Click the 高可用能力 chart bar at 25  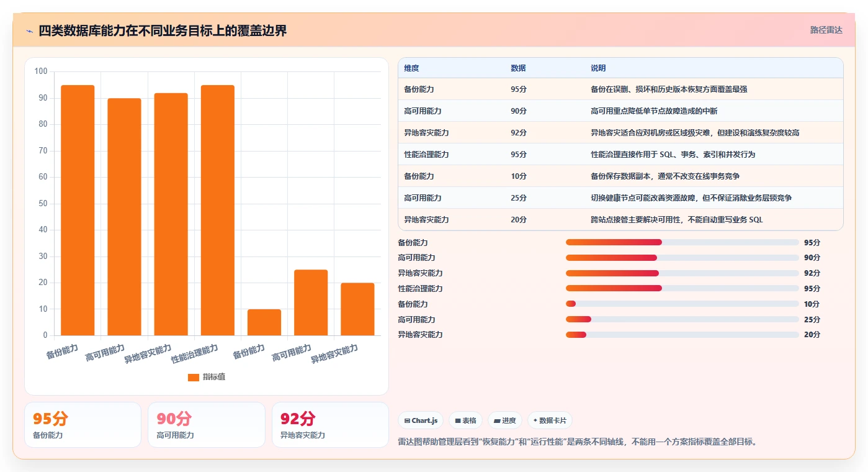[311, 302]
